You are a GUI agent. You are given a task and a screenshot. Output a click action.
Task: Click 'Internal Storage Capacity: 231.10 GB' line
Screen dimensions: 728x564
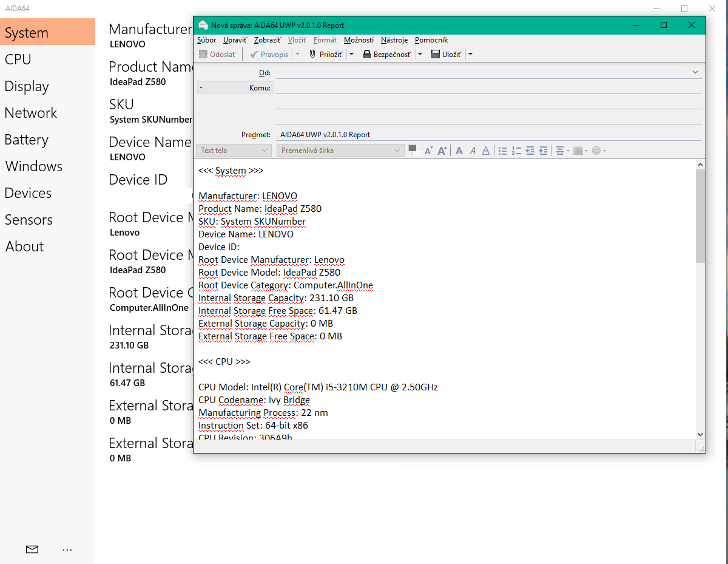click(276, 298)
